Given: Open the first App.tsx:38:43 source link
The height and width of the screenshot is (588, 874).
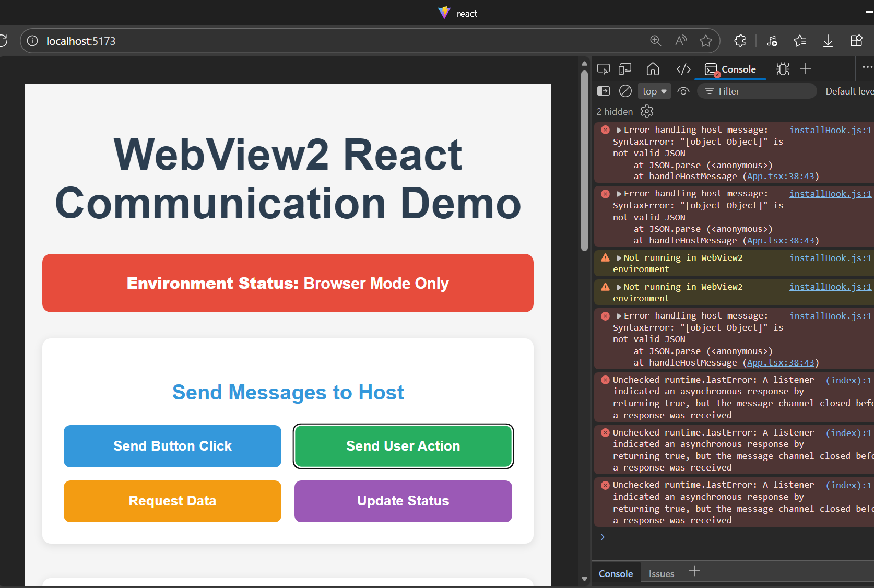Looking at the screenshot, I should coord(780,177).
